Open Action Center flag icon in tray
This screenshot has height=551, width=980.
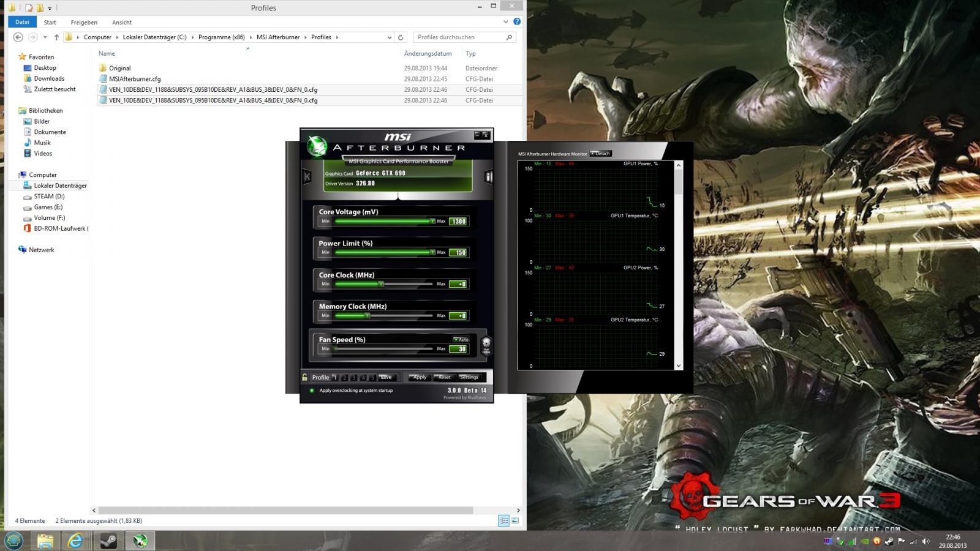[901, 541]
